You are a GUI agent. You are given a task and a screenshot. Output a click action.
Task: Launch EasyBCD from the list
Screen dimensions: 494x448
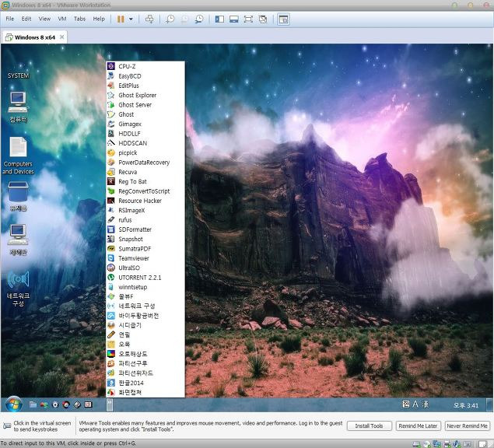click(145, 76)
